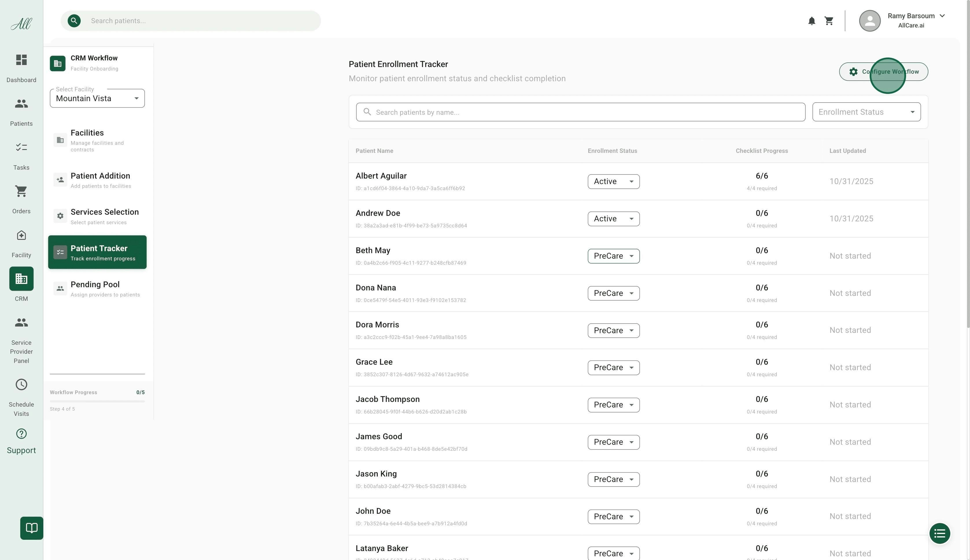Click the green search icon in top bar
This screenshot has height=560, width=970.
(74, 21)
